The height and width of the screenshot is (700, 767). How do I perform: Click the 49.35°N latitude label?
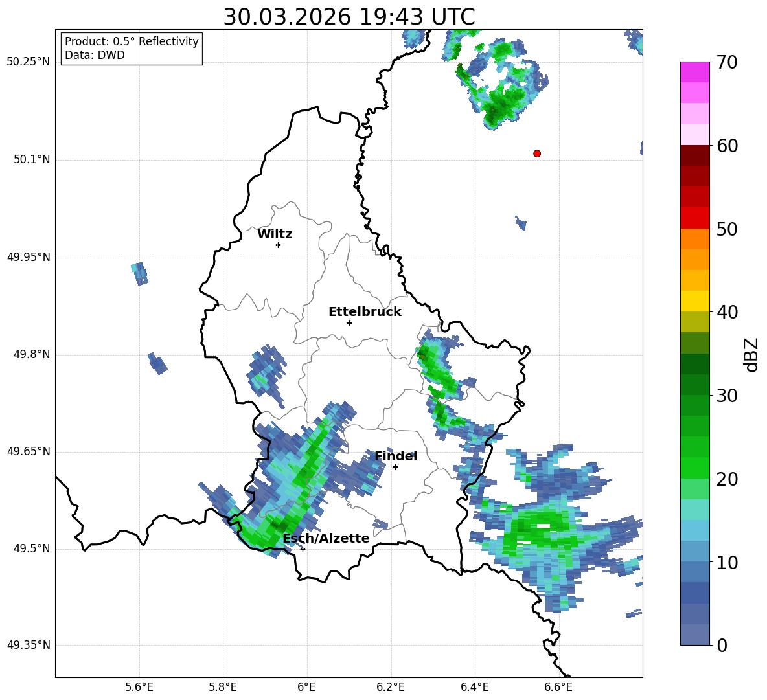[28, 645]
